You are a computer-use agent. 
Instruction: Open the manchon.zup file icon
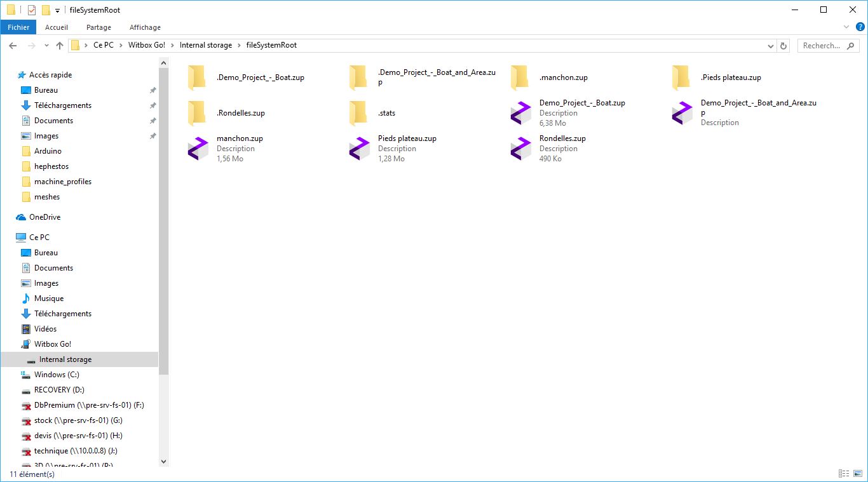[x=198, y=149]
